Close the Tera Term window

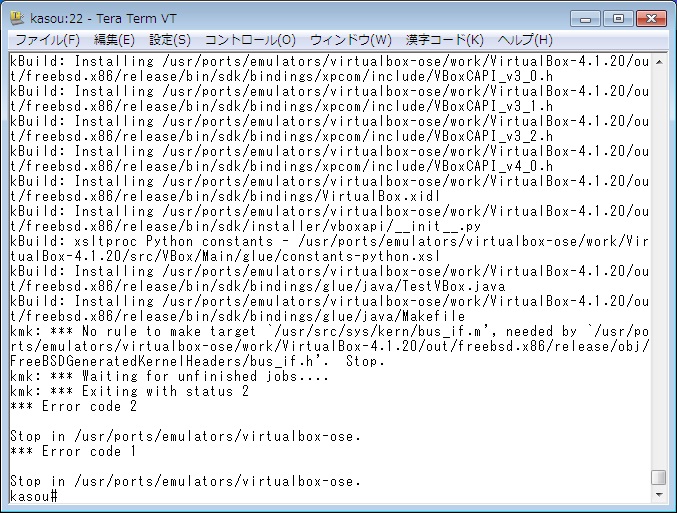coord(651,19)
